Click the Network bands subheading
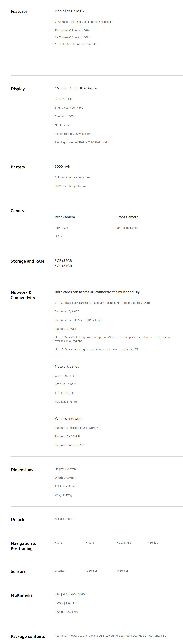Image resolution: width=183 pixels, height=644 pixels. click(x=67, y=366)
